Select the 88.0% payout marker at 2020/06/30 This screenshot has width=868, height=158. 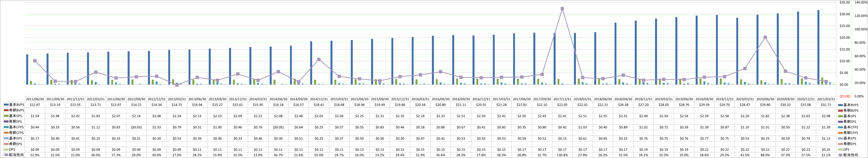pyautogui.click(x=765, y=37)
